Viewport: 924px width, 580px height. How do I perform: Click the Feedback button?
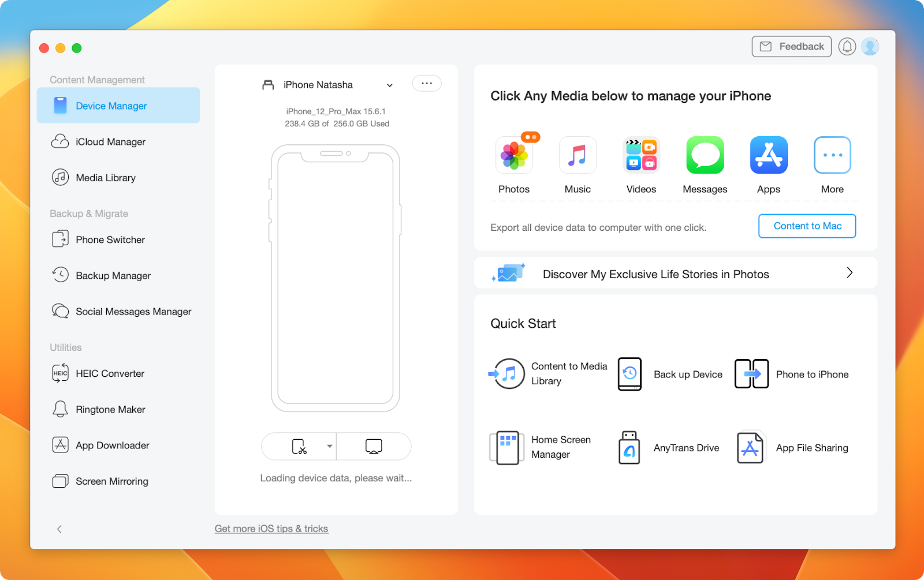791,47
